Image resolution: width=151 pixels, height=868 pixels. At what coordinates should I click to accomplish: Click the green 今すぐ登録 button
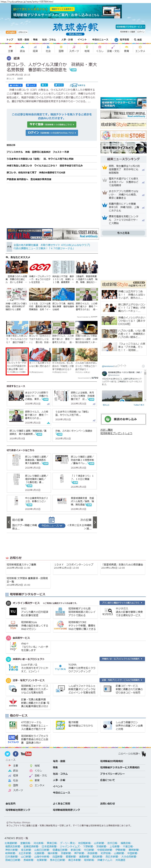(x=52, y=124)
